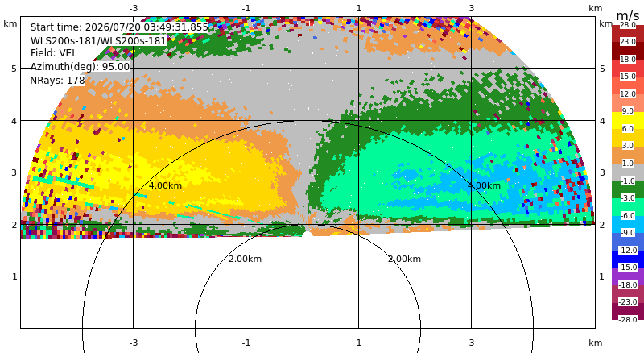Image resolution: width=644 pixels, height=353 pixels.
Task: Click the m/s units title above colorbar
Action: [x=628, y=15]
